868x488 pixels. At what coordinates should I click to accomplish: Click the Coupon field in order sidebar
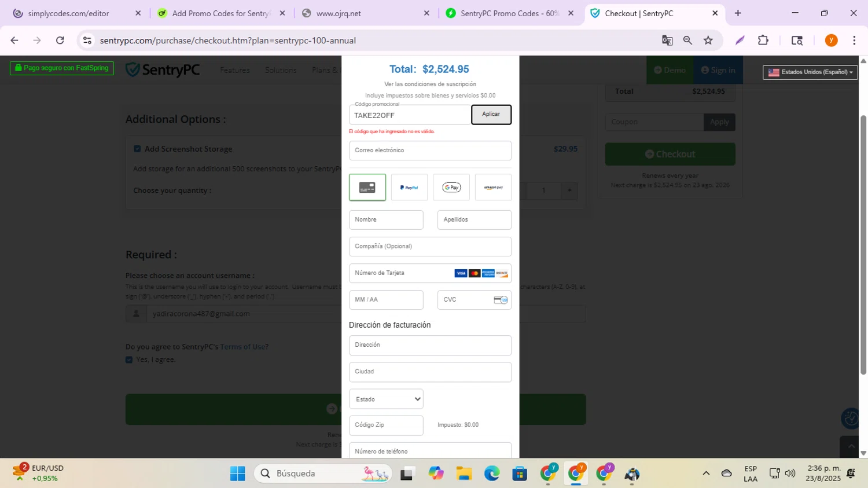(x=654, y=122)
